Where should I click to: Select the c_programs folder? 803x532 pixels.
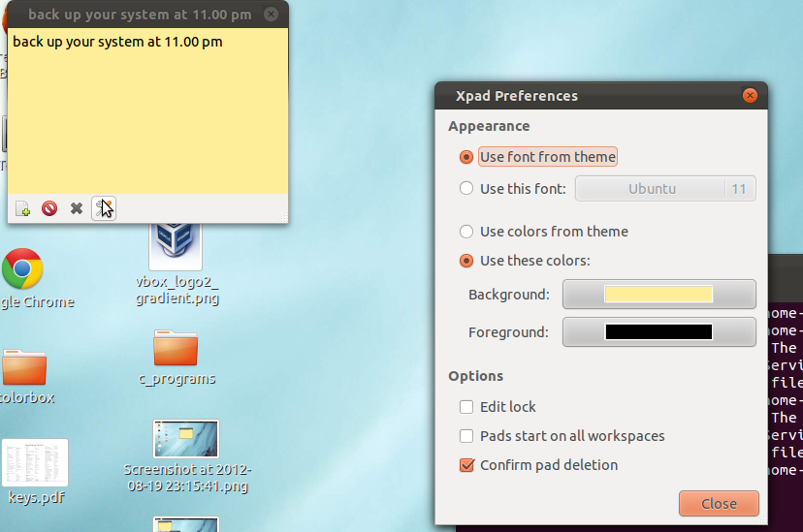tap(176, 348)
